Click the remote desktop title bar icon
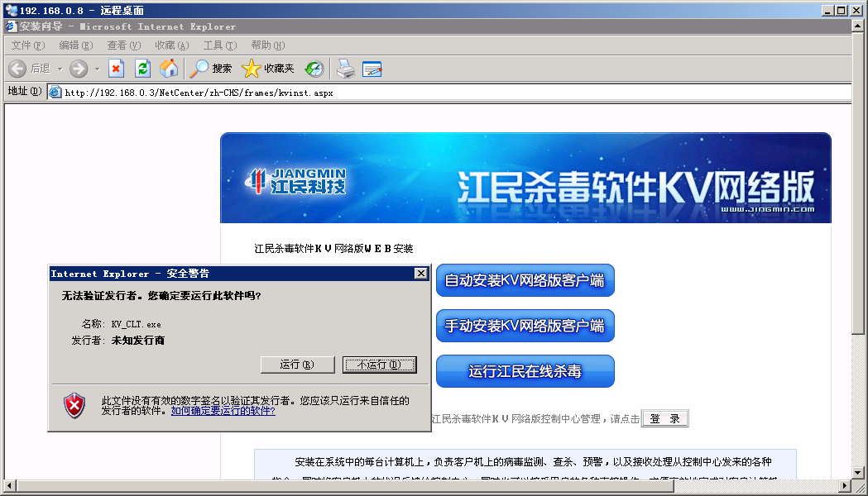The width and height of the screenshot is (868, 496). pyautogui.click(x=11, y=10)
